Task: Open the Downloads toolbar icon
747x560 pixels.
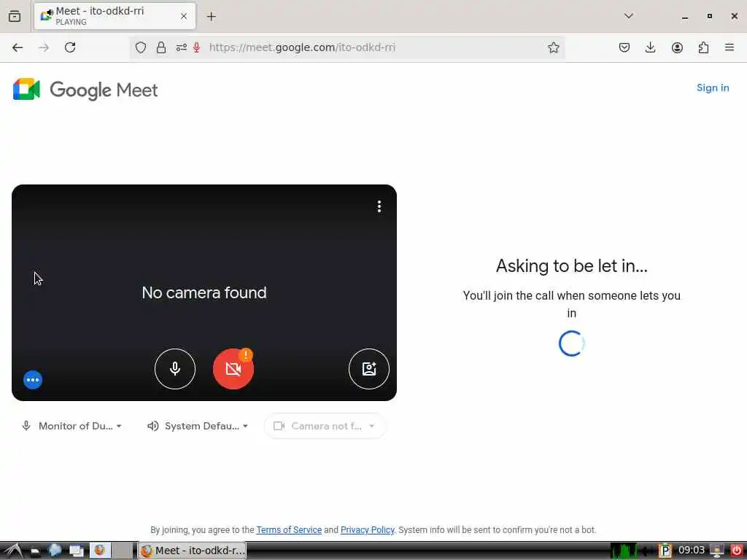Action: (650, 47)
